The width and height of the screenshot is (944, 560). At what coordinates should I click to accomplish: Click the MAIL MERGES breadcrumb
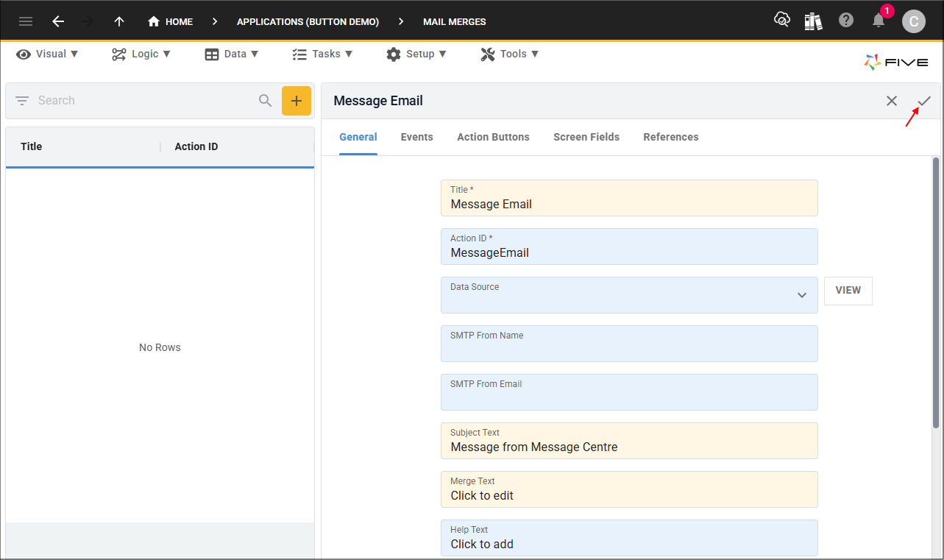[x=454, y=21]
